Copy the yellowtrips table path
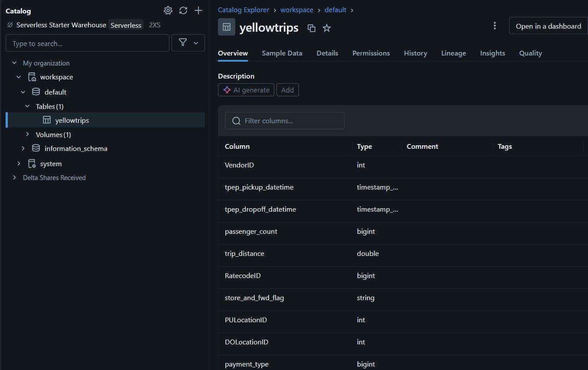Image resolution: width=588 pixels, height=370 pixels. [311, 28]
